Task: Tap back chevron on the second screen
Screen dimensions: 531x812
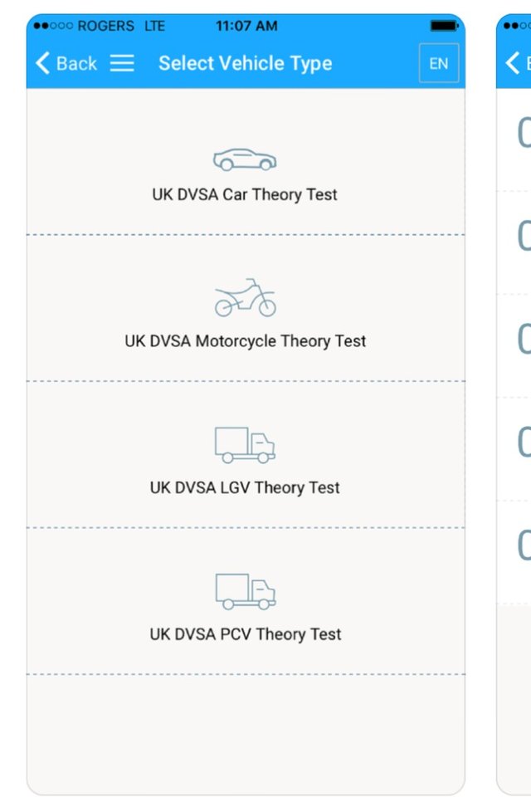Action: pos(513,63)
